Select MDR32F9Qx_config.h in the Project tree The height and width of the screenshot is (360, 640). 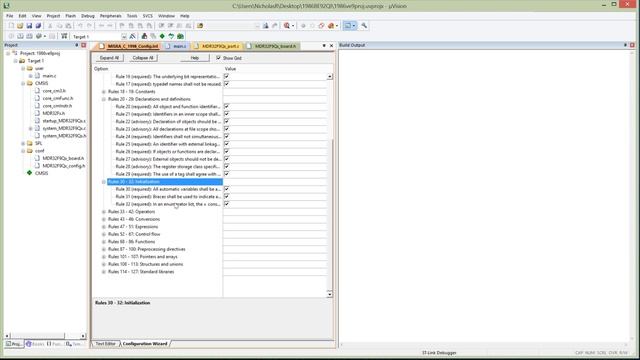click(x=64, y=166)
